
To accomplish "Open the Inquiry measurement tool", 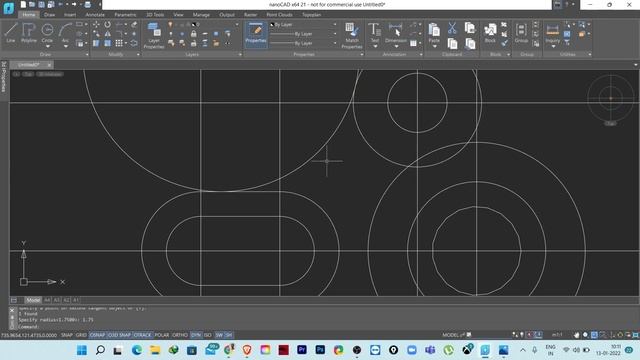I will pos(552,33).
